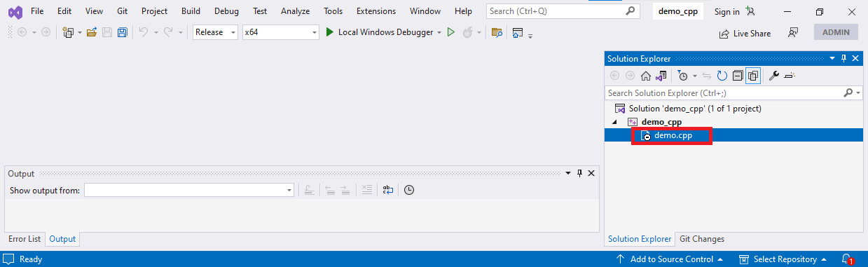
Task: Click the Find in Files folder icon
Action: 497,32
